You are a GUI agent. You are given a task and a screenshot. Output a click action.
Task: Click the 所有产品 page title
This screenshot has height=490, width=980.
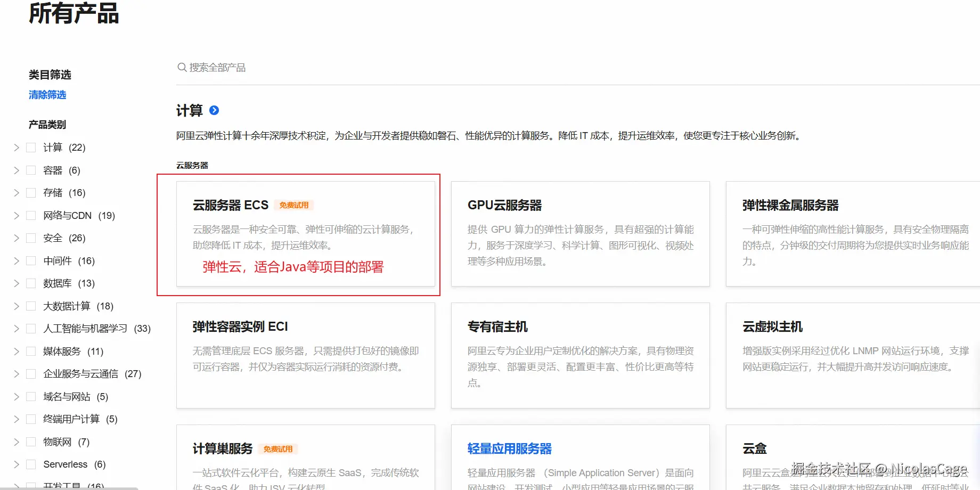(74, 14)
